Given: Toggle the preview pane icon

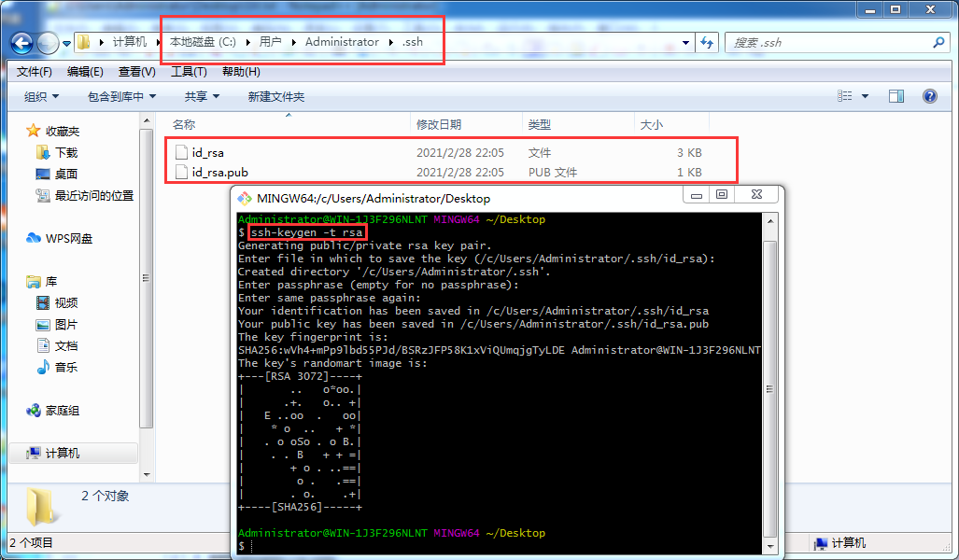Looking at the screenshot, I should (896, 96).
